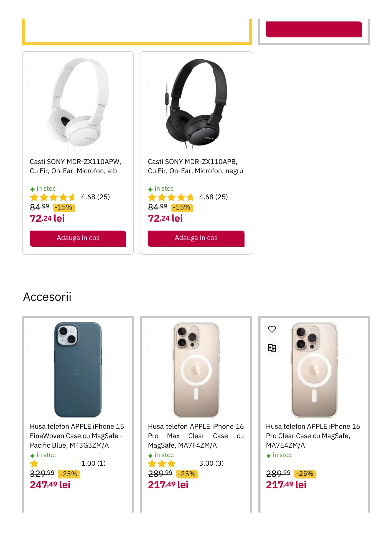Image resolution: width=392 pixels, height=555 pixels.
Task: Click the single-star rating on FineWoven case
Action: coord(34,463)
